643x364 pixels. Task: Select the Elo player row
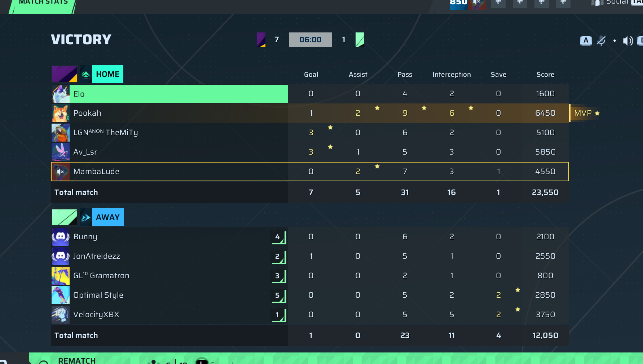[x=310, y=94]
